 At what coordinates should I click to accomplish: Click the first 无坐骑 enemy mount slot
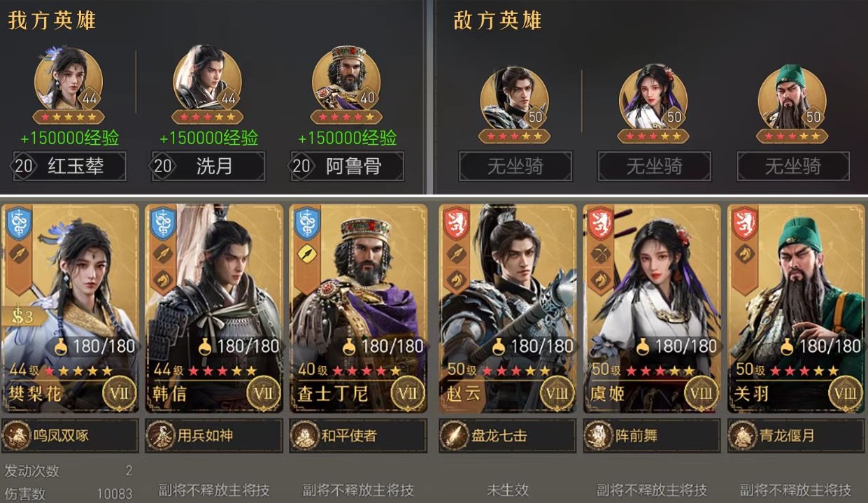(515, 167)
